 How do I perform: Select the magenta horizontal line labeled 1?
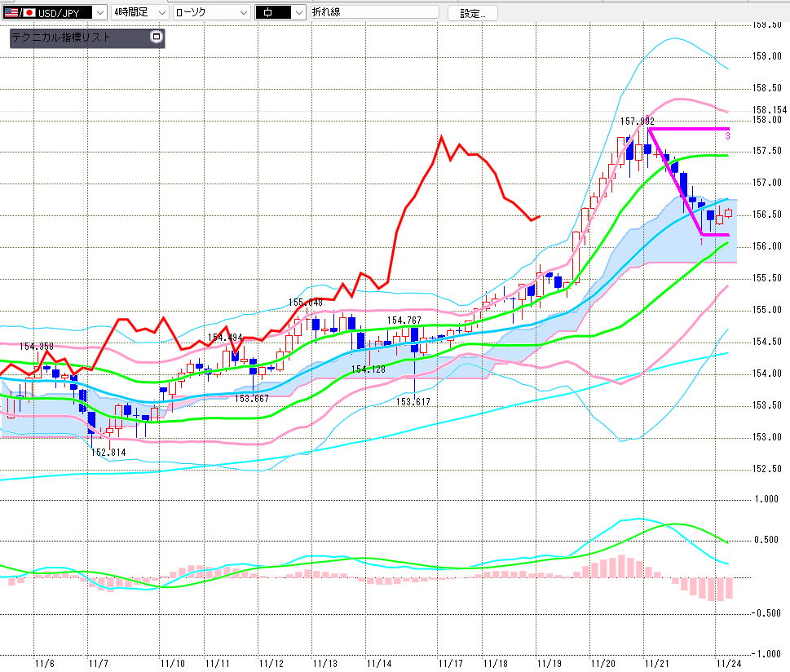[716, 235]
